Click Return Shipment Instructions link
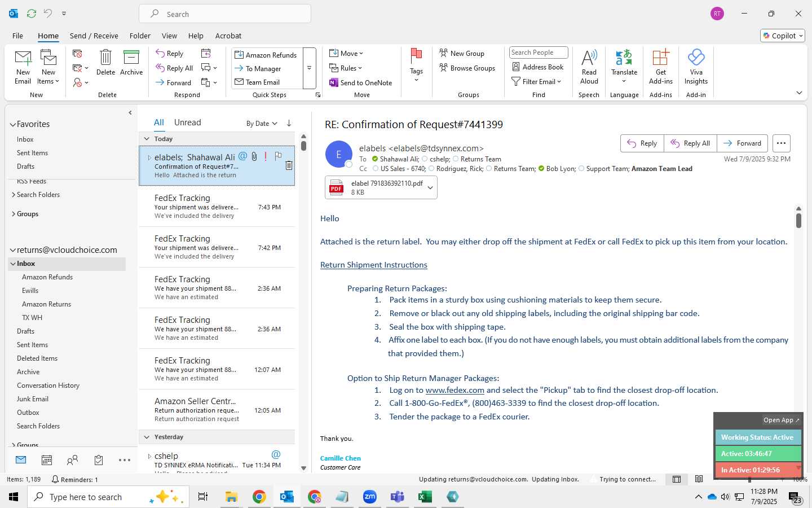Viewport: 812px width, 508px height. 373,265
